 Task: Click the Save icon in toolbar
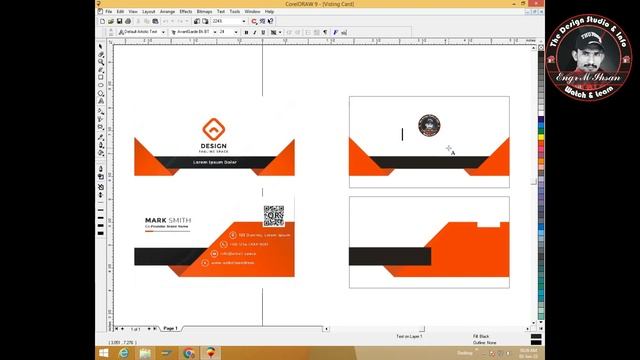119,21
